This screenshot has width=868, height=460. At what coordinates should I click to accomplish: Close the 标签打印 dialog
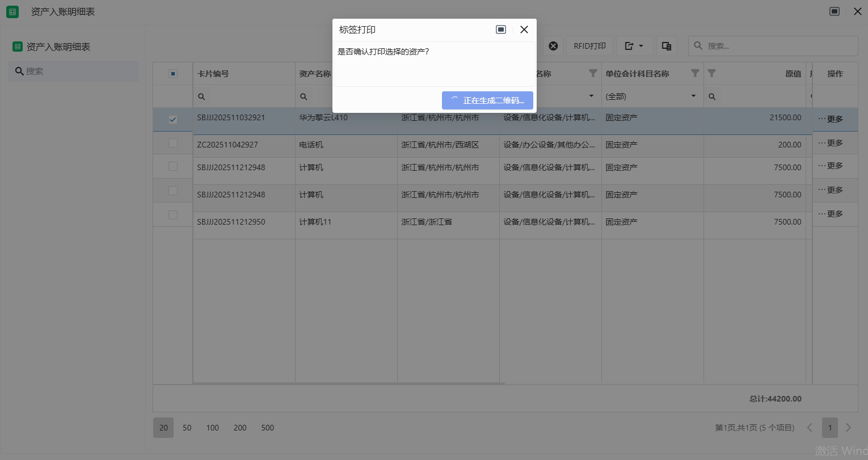(524, 29)
